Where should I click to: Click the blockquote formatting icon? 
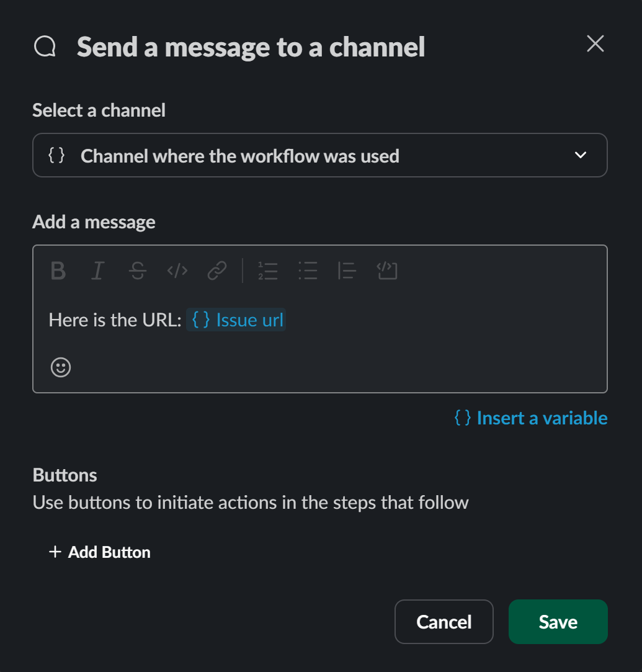[x=347, y=271]
